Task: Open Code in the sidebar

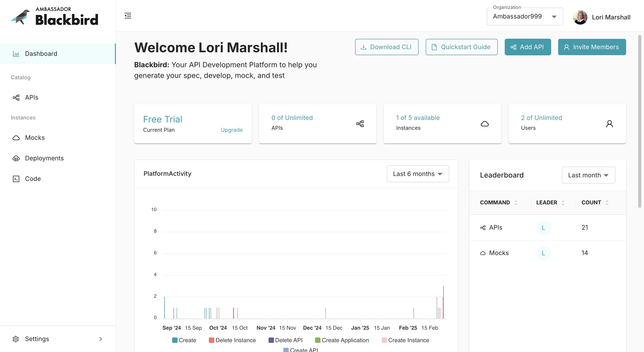Action: pos(58,179)
